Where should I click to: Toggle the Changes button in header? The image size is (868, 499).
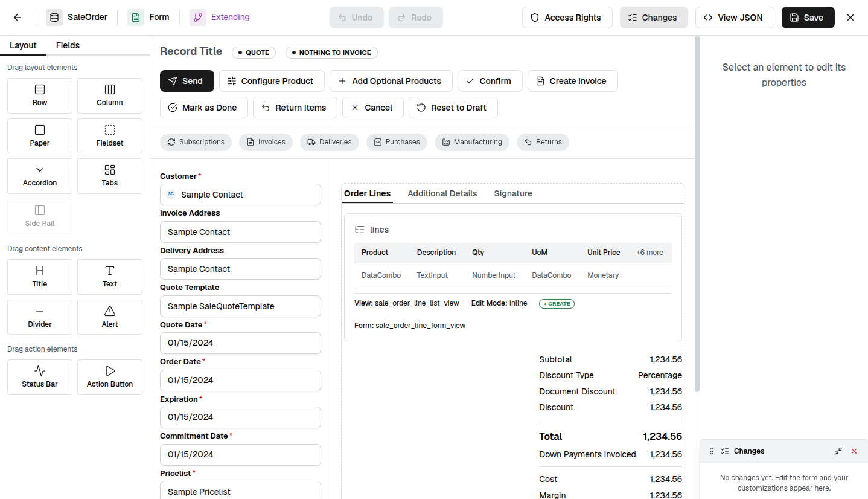pyautogui.click(x=654, y=18)
